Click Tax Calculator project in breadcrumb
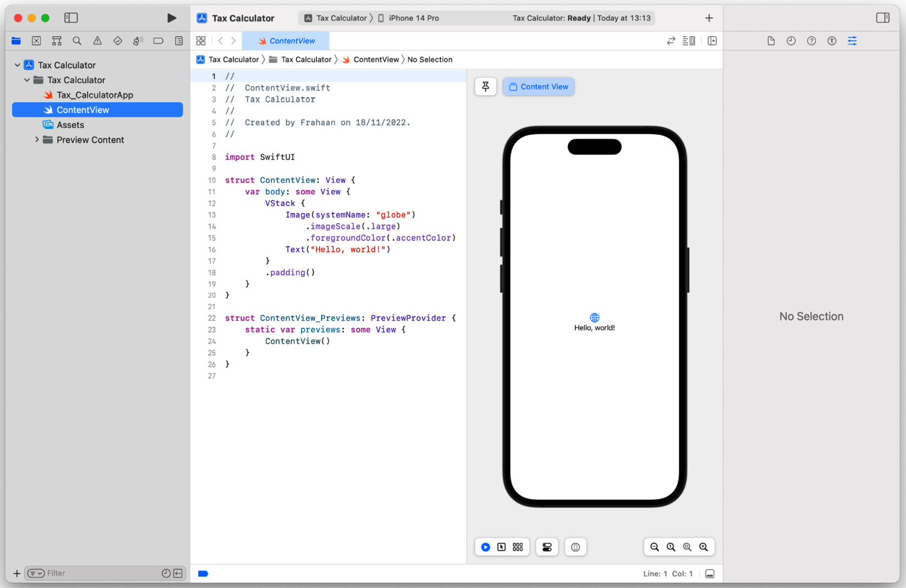 tap(227, 59)
